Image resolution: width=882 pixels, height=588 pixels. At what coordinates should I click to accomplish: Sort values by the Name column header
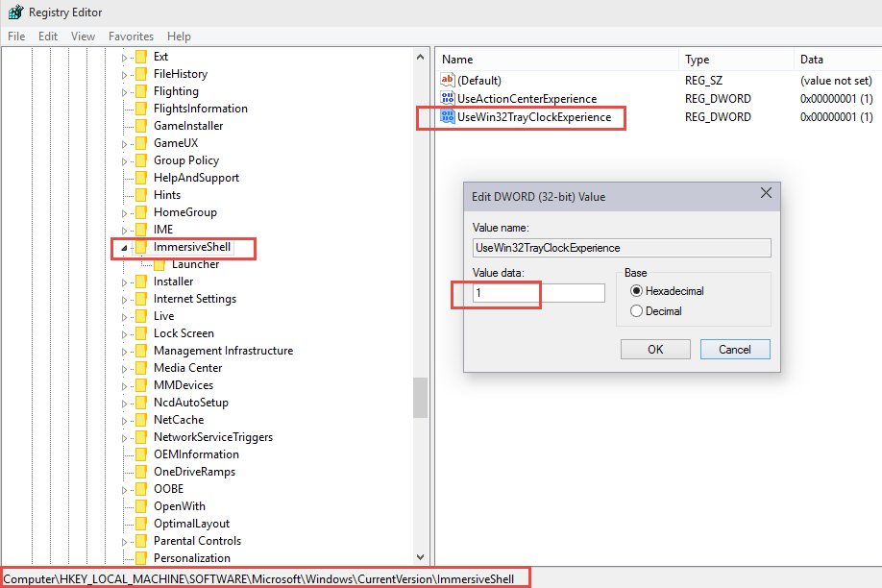tap(557, 59)
